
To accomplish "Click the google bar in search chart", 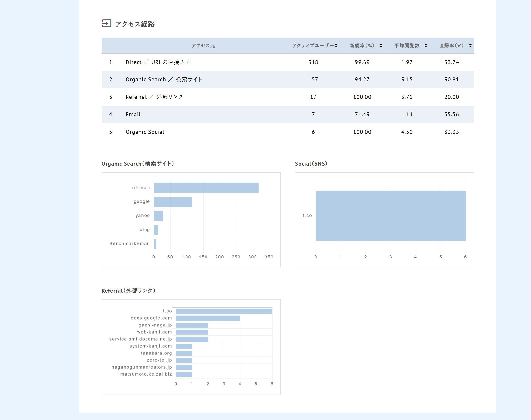I will click(173, 202).
